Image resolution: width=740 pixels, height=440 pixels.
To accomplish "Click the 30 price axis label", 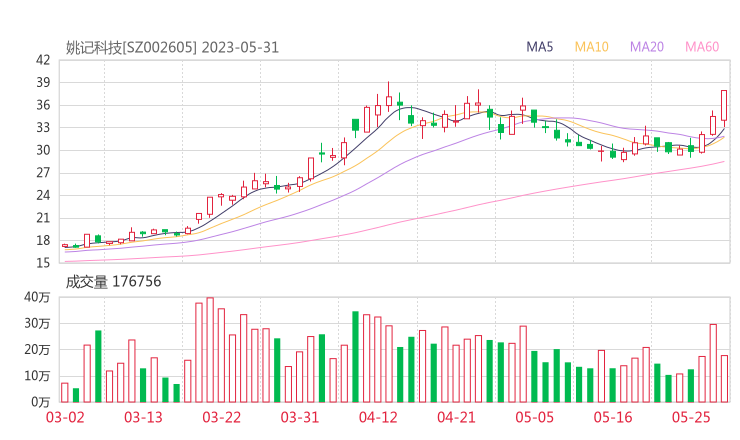I will pos(43,150).
